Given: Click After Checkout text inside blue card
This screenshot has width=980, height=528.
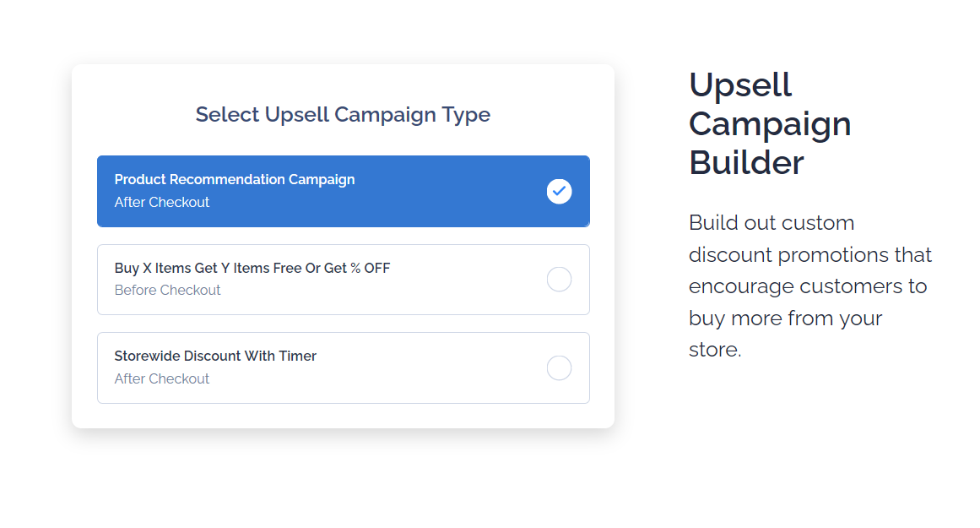Looking at the screenshot, I should tap(162, 202).
